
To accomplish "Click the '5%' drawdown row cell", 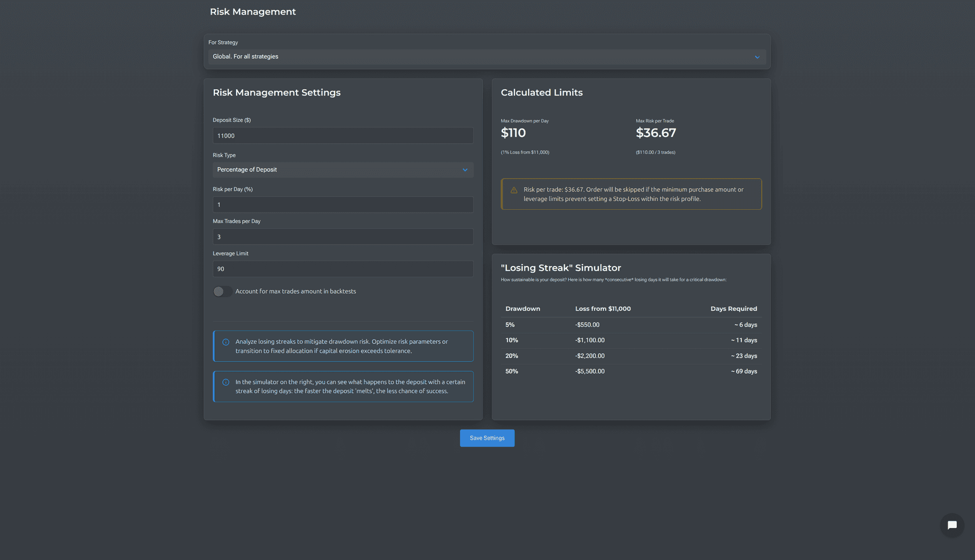I will pyautogui.click(x=510, y=325).
